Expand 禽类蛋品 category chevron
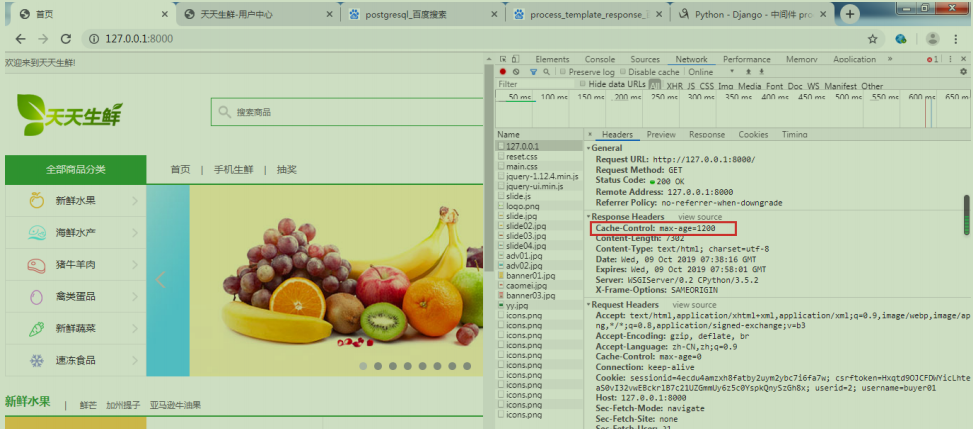973x429 pixels. [135, 297]
